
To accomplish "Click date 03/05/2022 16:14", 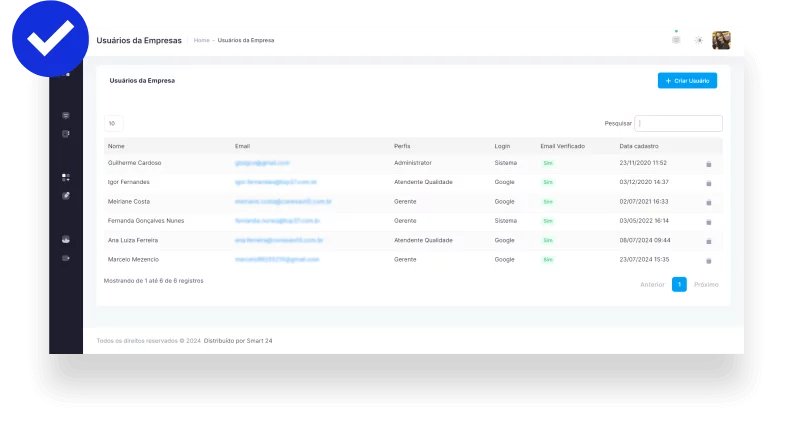I will [x=644, y=221].
